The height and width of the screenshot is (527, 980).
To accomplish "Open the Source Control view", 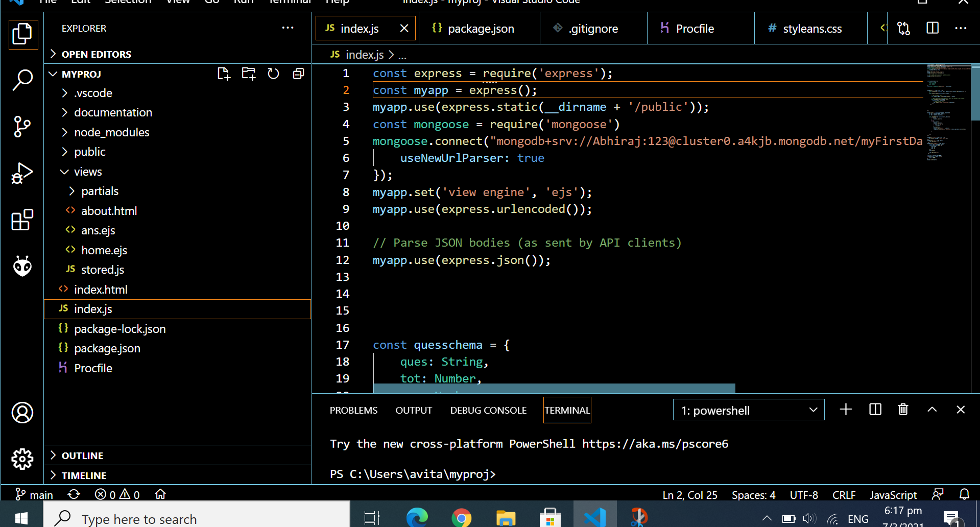I will pos(22,127).
